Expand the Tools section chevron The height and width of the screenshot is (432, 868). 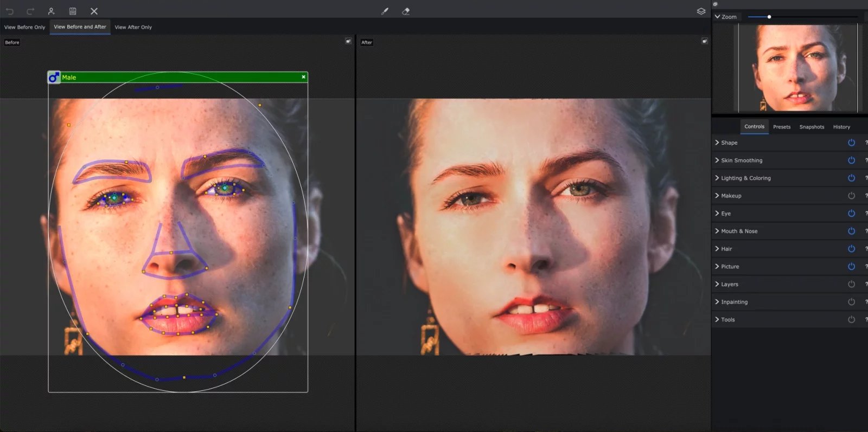[x=717, y=320]
